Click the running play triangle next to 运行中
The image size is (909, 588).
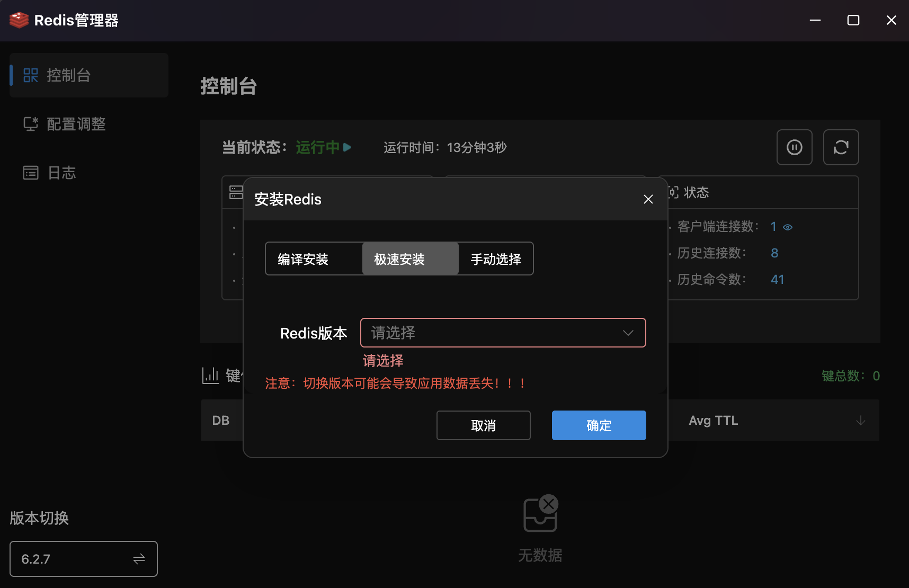pos(347,147)
